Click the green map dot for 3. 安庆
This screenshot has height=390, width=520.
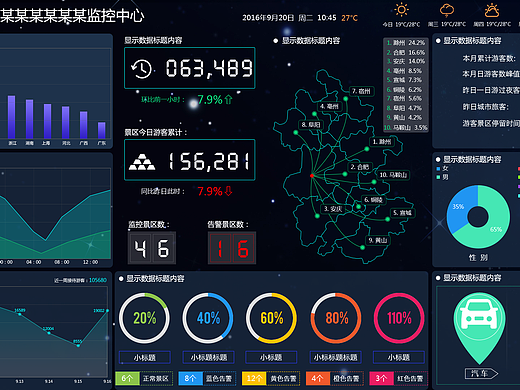(x=317, y=216)
